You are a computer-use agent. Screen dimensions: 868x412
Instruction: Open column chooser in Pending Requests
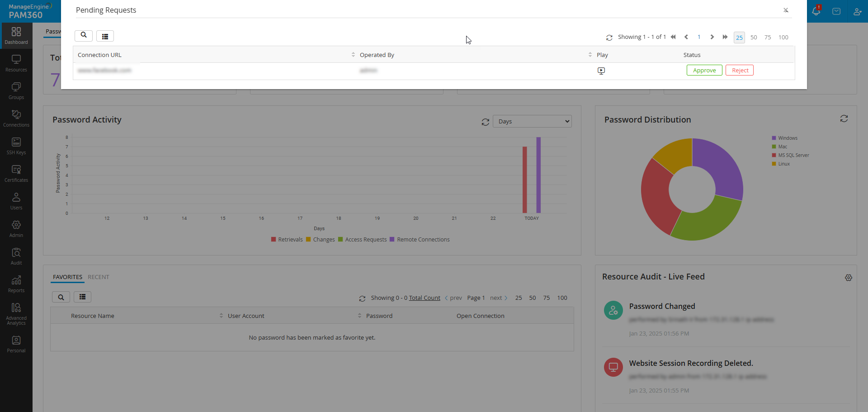click(105, 36)
